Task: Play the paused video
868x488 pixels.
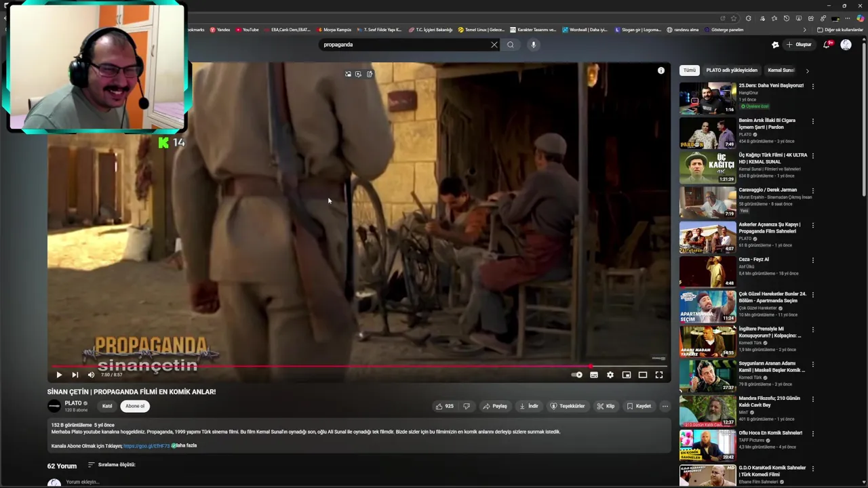Action: [59, 375]
